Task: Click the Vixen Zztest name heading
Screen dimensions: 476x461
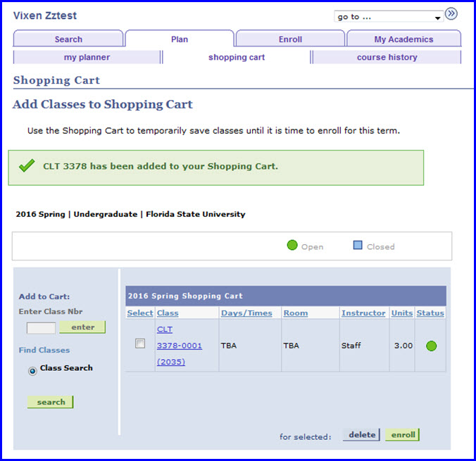Action: [45, 15]
